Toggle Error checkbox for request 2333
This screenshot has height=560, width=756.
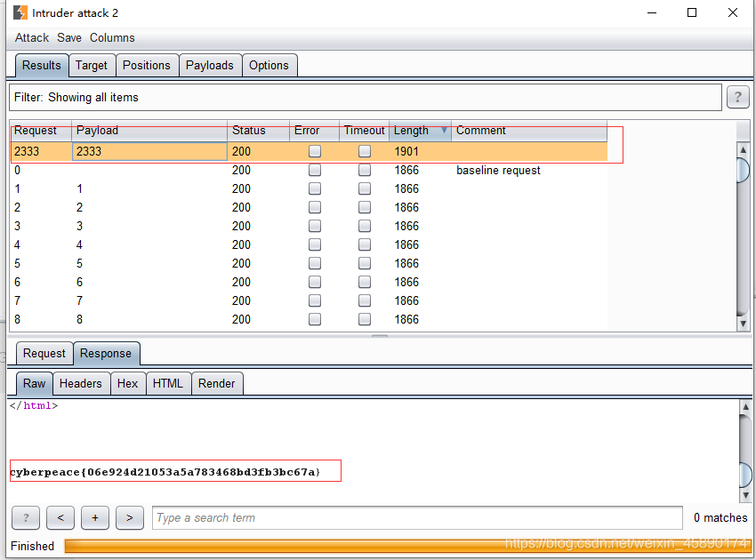(315, 151)
